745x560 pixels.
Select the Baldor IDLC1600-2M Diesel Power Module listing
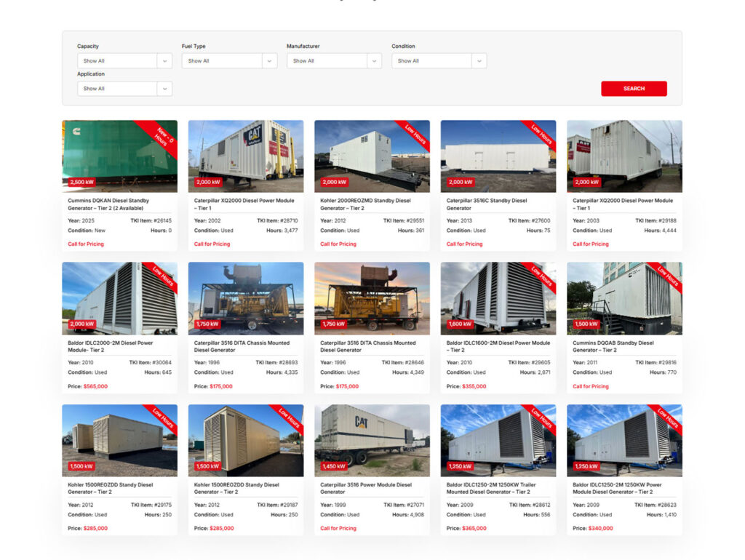(x=498, y=346)
